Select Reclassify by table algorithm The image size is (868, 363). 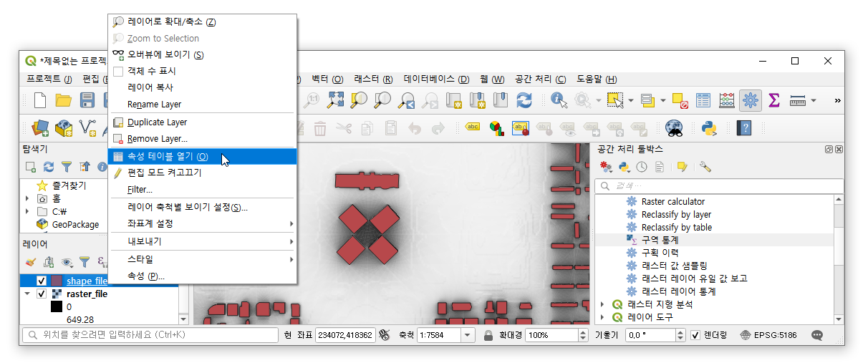[677, 228]
